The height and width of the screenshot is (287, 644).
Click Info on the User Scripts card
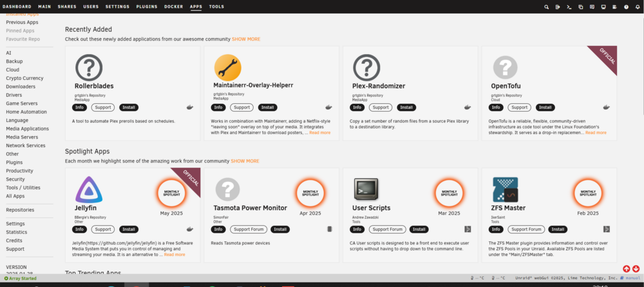(x=357, y=229)
